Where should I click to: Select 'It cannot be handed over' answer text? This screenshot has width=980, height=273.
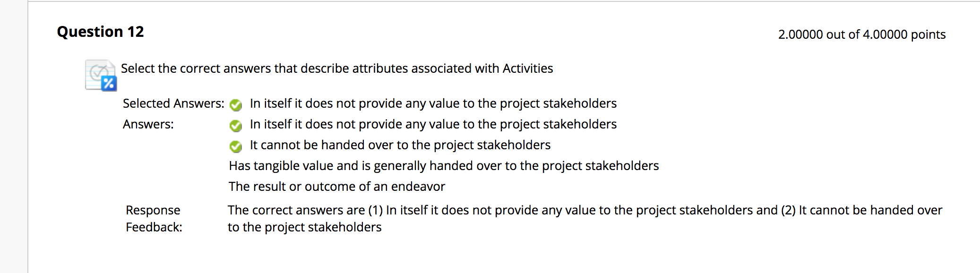400,145
